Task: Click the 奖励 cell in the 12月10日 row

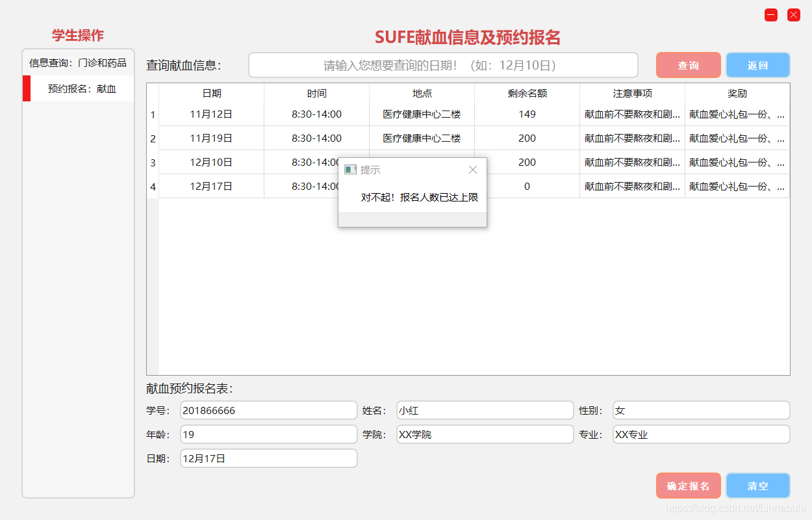Action: pos(737,162)
